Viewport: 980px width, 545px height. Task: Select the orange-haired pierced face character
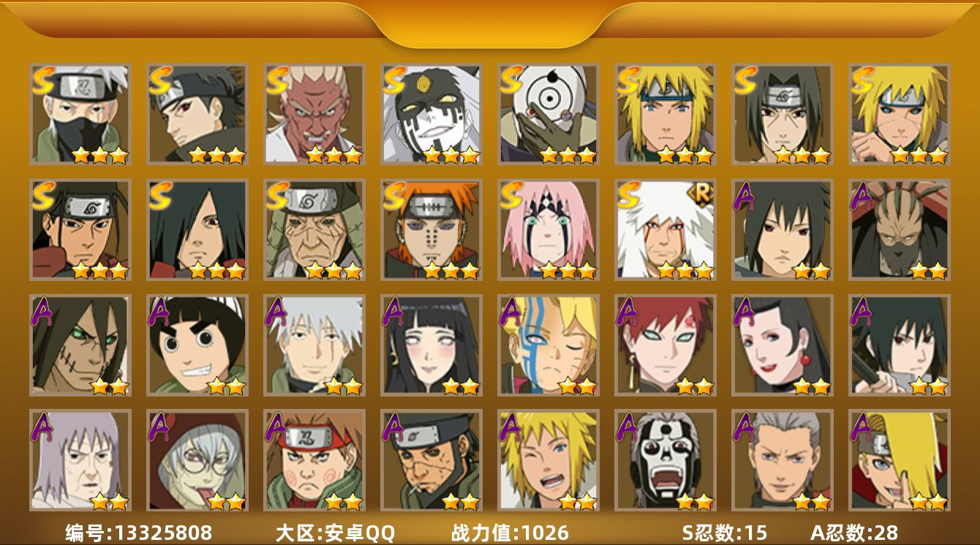point(431,229)
